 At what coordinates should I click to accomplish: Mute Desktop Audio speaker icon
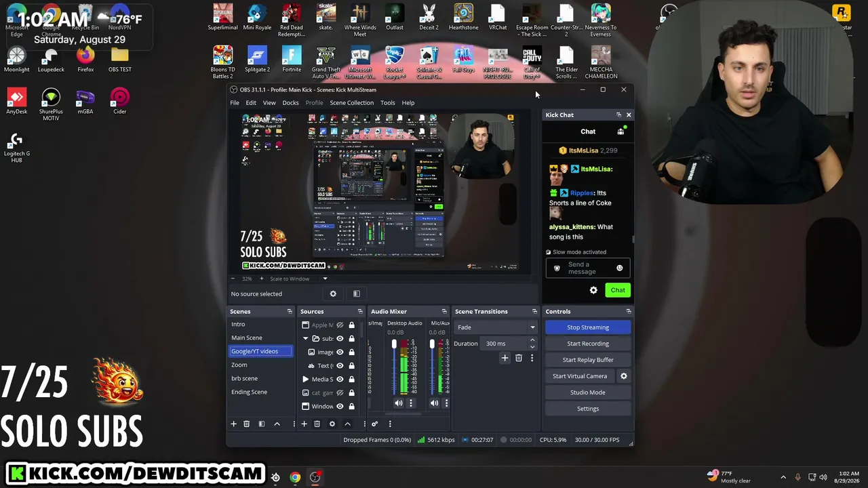pyautogui.click(x=398, y=403)
